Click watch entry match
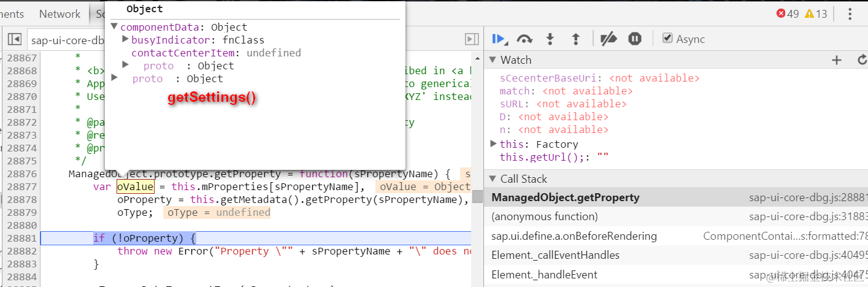This screenshot has width=868, height=287. click(x=566, y=91)
